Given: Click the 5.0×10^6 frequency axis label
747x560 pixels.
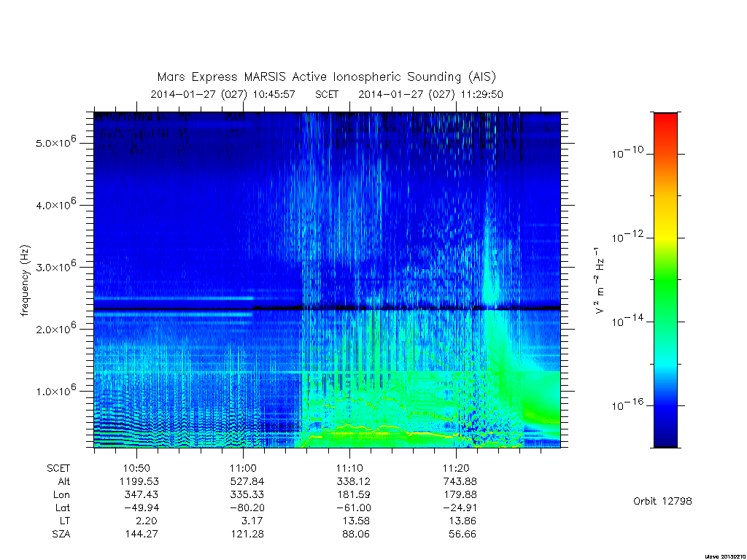Looking at the screenshot, I should click(x=55, y=142).
